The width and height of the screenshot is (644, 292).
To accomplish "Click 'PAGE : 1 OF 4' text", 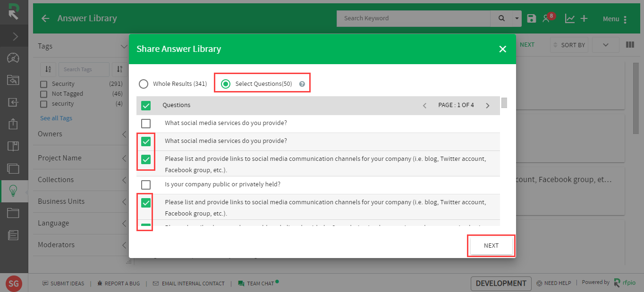I will (456, 105).
